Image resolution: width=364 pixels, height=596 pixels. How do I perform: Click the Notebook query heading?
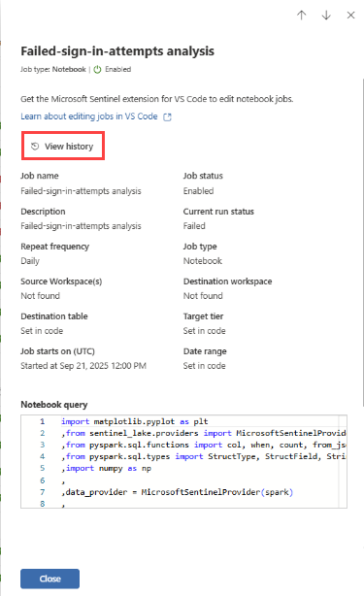[x=54, y=405]
